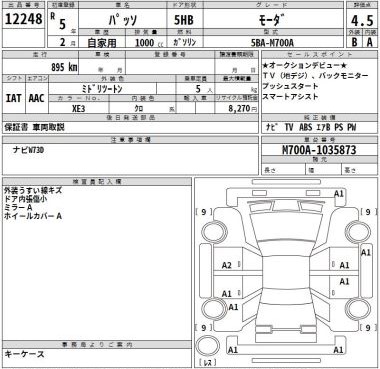The width and height of the screenshot is (380, 369).
Task: Click the rear-left wheel circle on diagram
Action: pos(213,308)
